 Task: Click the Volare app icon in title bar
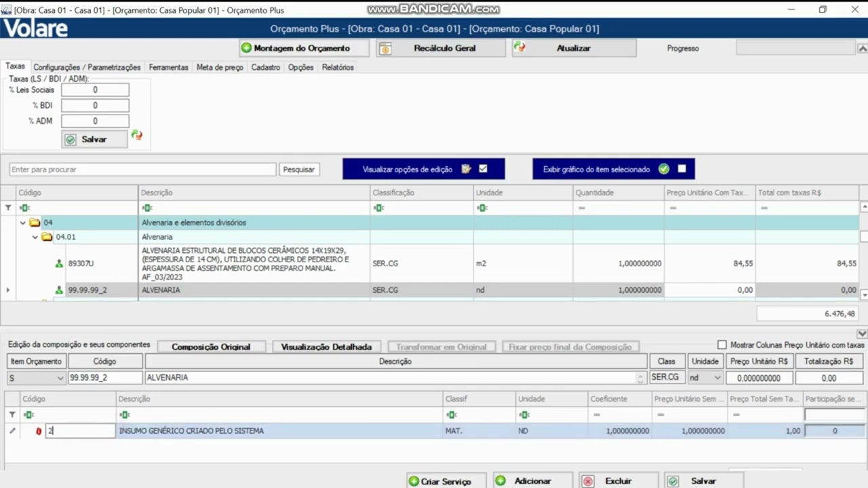[6, 9]
